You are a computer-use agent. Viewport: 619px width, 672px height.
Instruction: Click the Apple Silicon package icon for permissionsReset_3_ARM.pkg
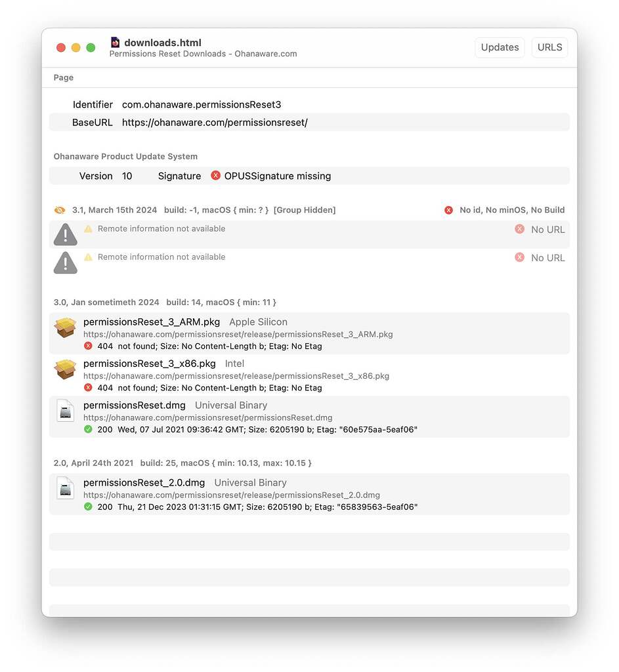[x=65, y=327]
